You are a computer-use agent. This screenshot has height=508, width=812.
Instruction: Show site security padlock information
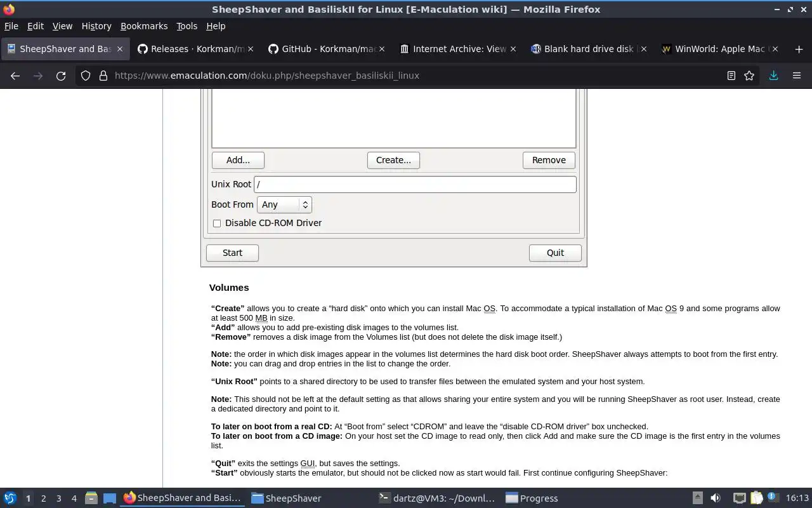103,76
